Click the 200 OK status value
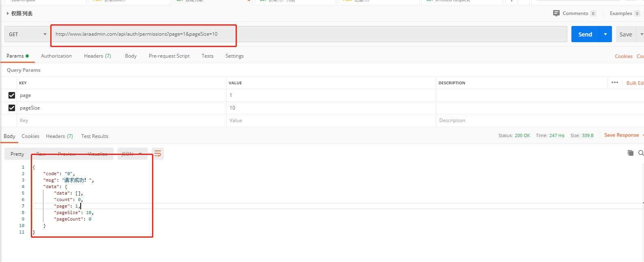The image size is (644, 262). pyautogui.click(x=522, y=135)
